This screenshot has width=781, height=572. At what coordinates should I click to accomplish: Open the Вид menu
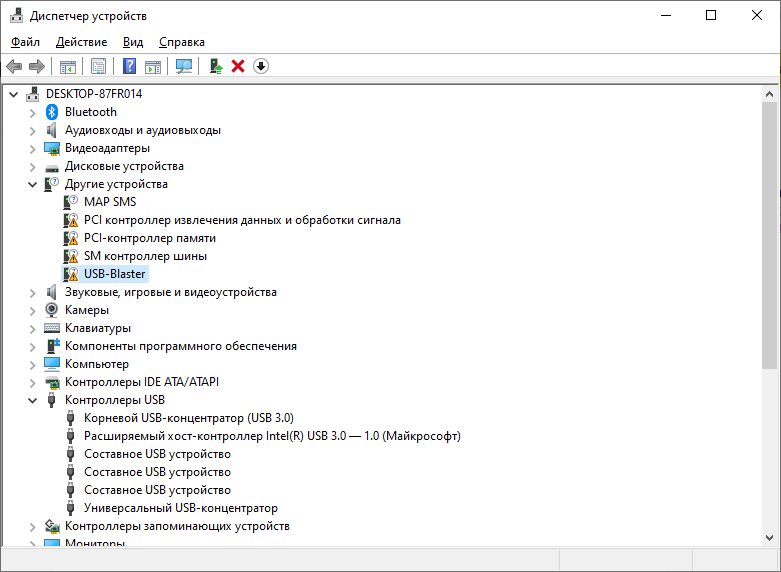click(133, 42)
